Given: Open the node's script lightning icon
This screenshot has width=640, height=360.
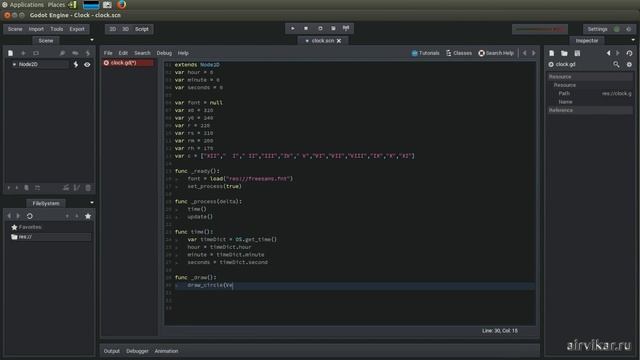Looking at the screenshot, I should click(76, 64).
